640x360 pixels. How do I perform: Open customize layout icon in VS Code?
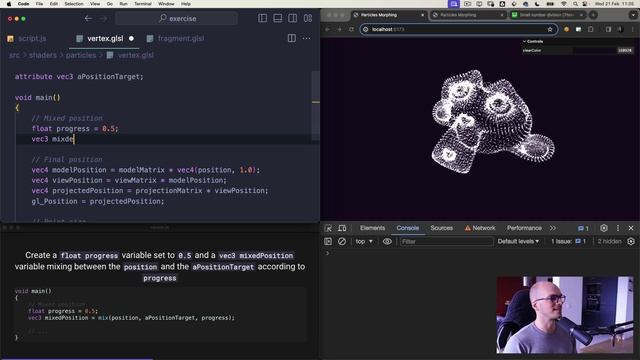(x=308, y=18)
